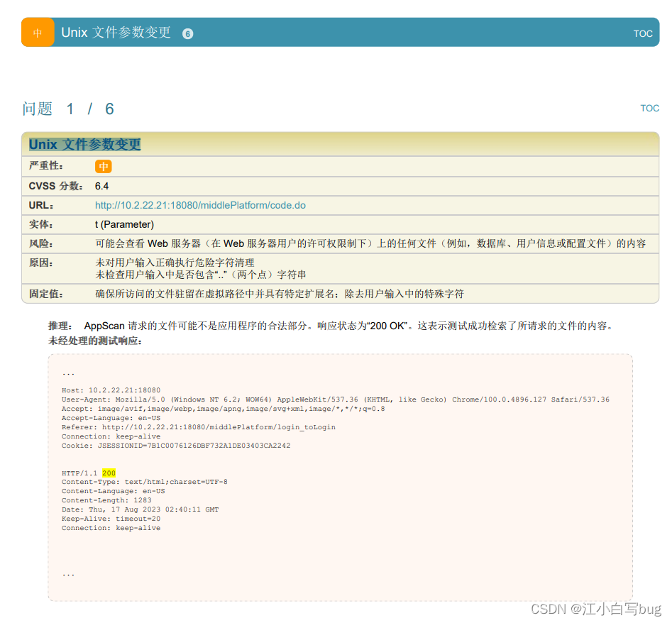672x623 pixels.
Task: Click the CVSS 分数 label
Action: click(x=56, y=186)
